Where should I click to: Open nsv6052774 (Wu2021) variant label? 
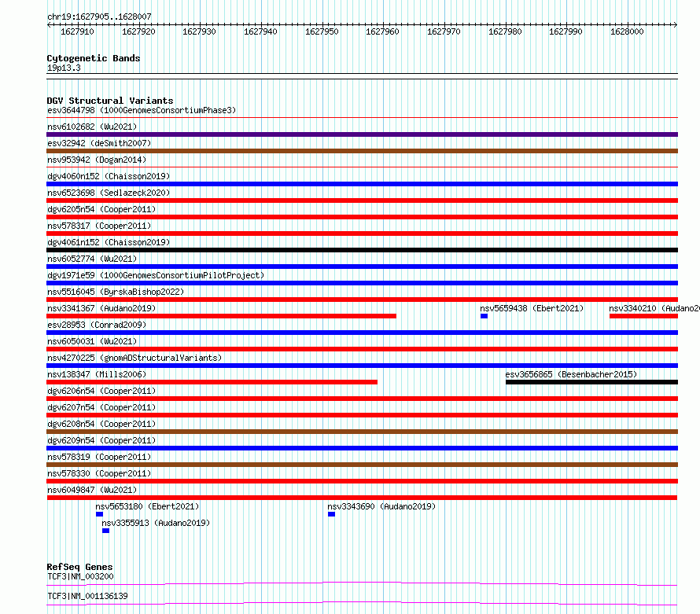92,259
